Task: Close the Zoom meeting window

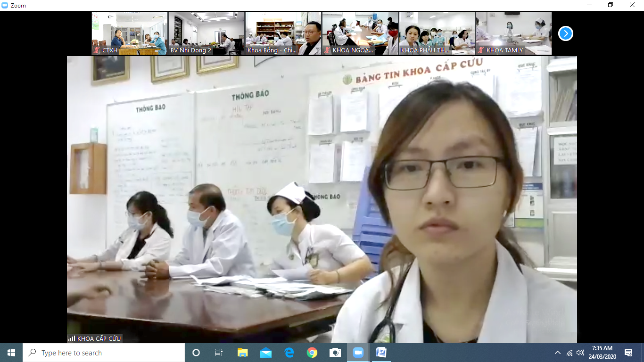Action: tap(633, 5)
